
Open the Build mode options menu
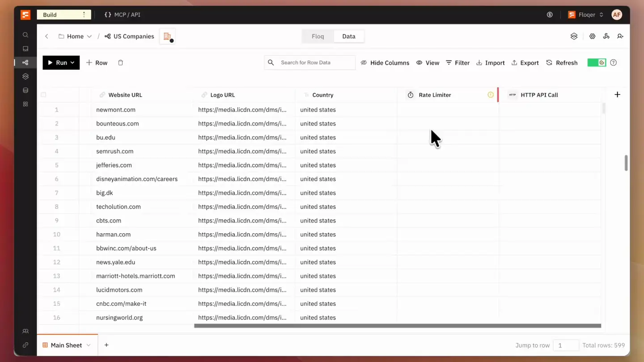click(x=84, y=15)
